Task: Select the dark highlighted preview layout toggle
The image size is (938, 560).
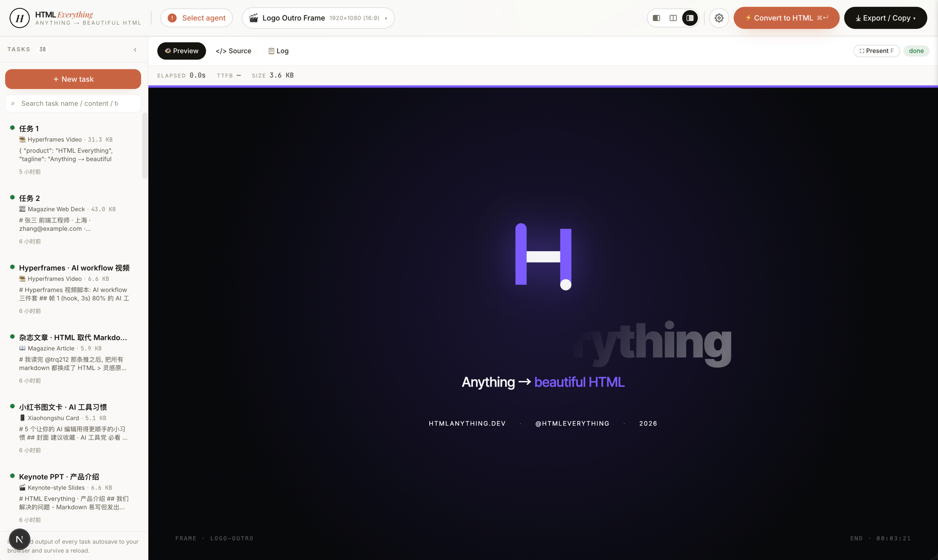Action: (690, 18)
